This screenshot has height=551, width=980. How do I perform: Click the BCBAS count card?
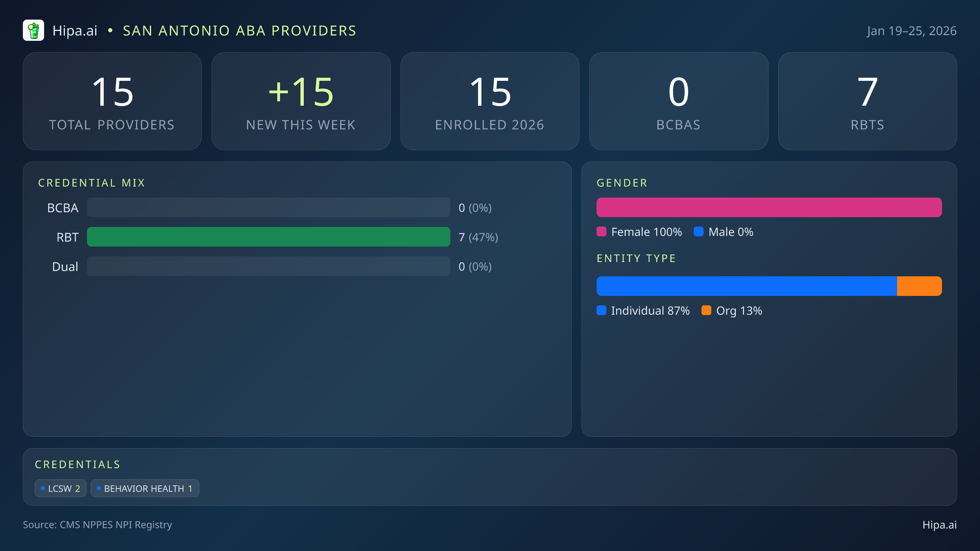(679, 101)
